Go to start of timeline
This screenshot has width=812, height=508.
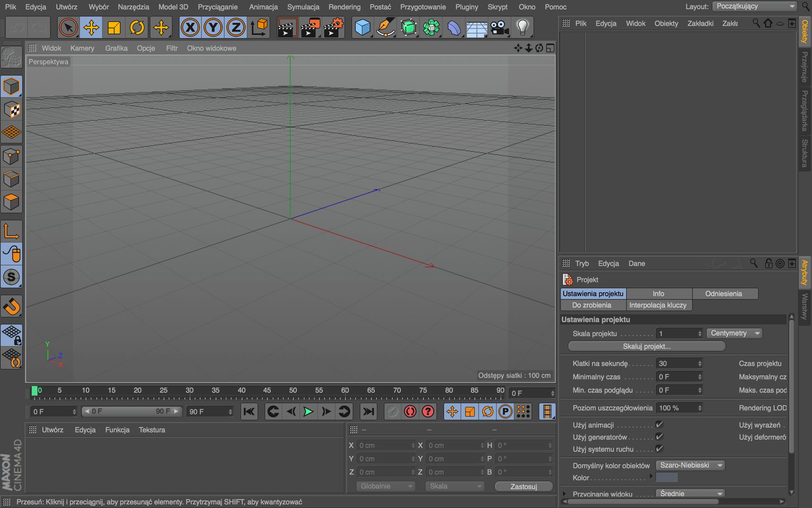point(249,412)
